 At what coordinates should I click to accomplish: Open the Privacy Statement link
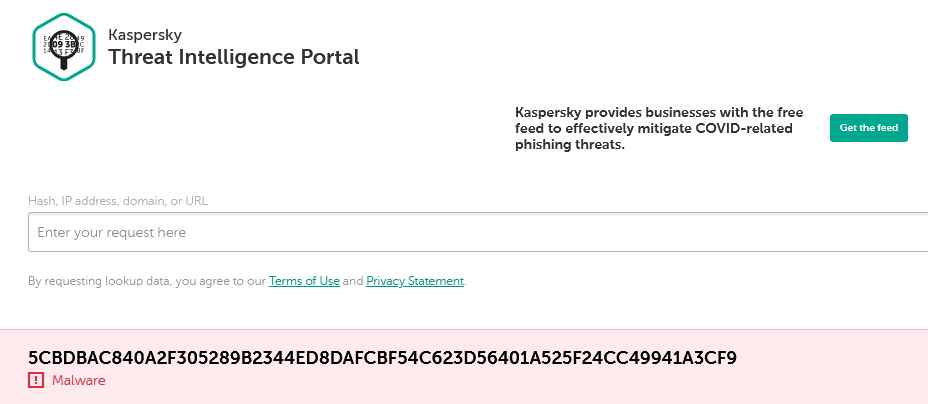click(415, 281)
